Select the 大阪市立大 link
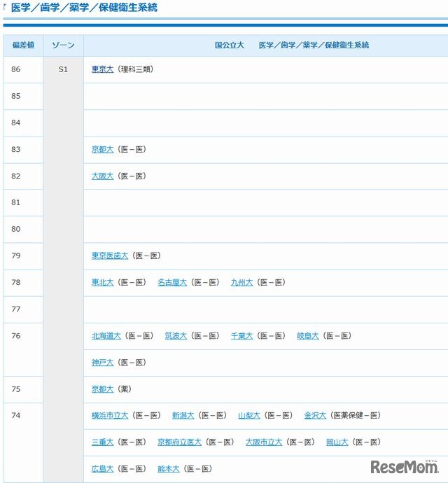The width and height of the screenshot is (448, 483). click(x=264, y=442)
